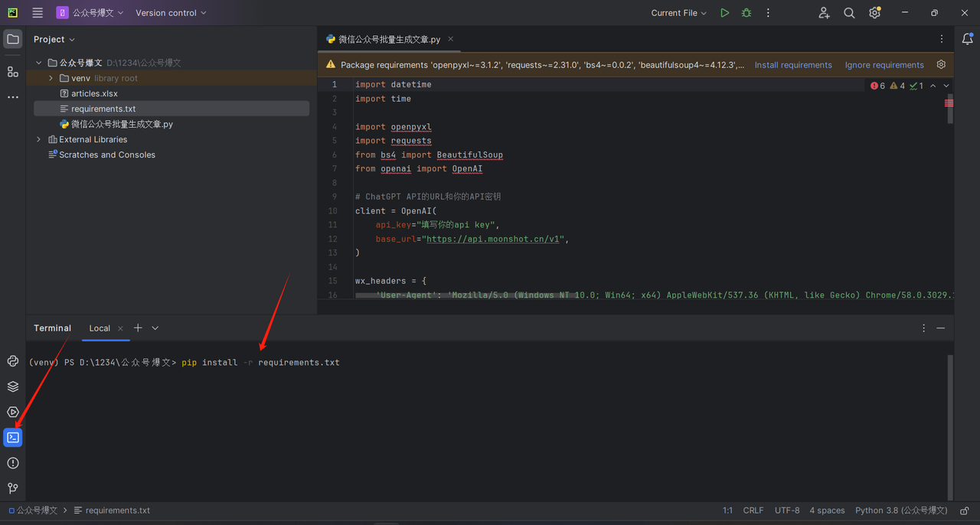Collapse the 公众号爆文 root folder
This screenshot has width=980, height=525.
coord(39,63)
